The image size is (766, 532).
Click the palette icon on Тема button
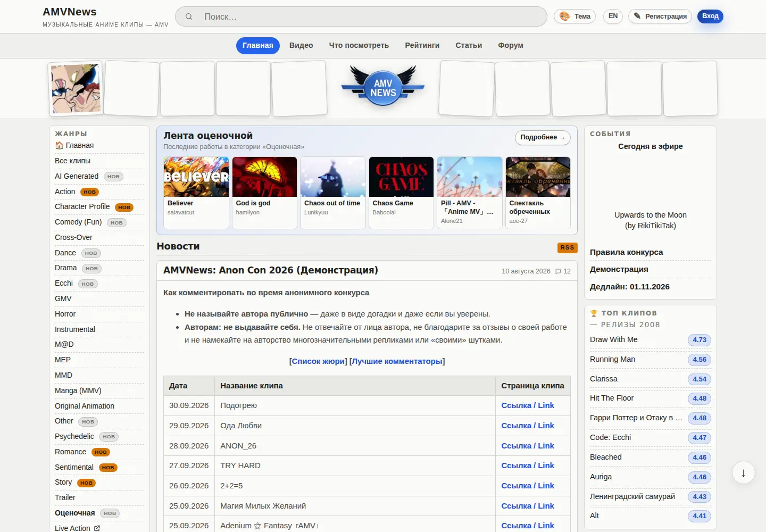(564, 16)
